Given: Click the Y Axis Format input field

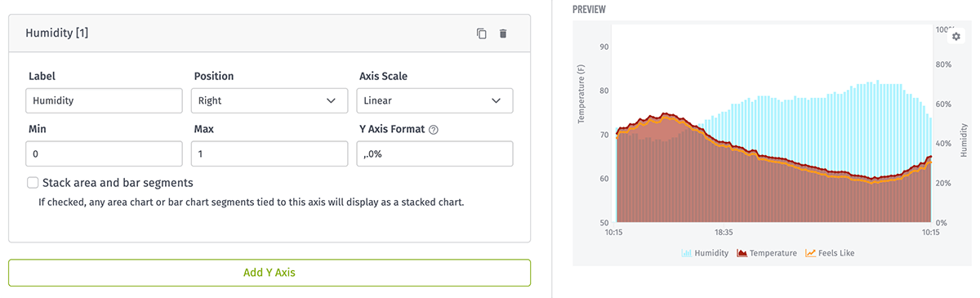Looking at the screenshot, I should click(434, 153).
